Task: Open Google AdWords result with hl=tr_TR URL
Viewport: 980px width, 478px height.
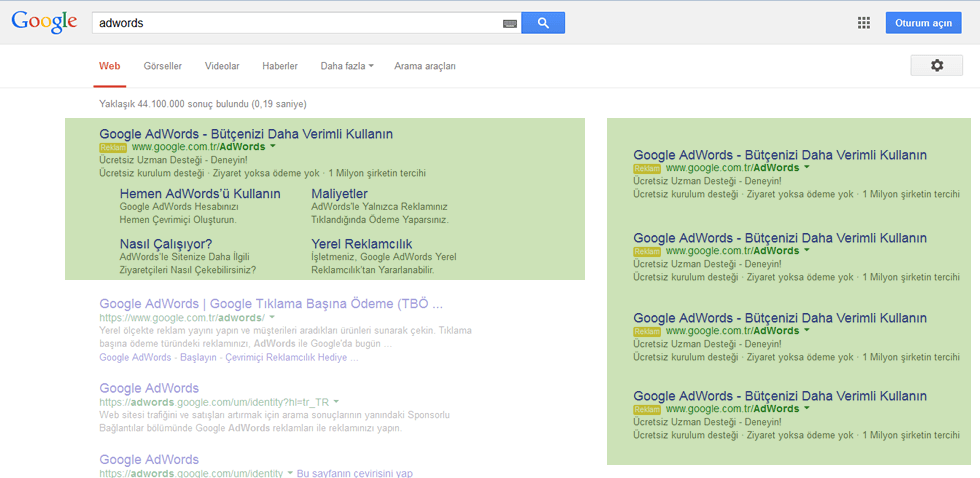Action: click(149, 388)
